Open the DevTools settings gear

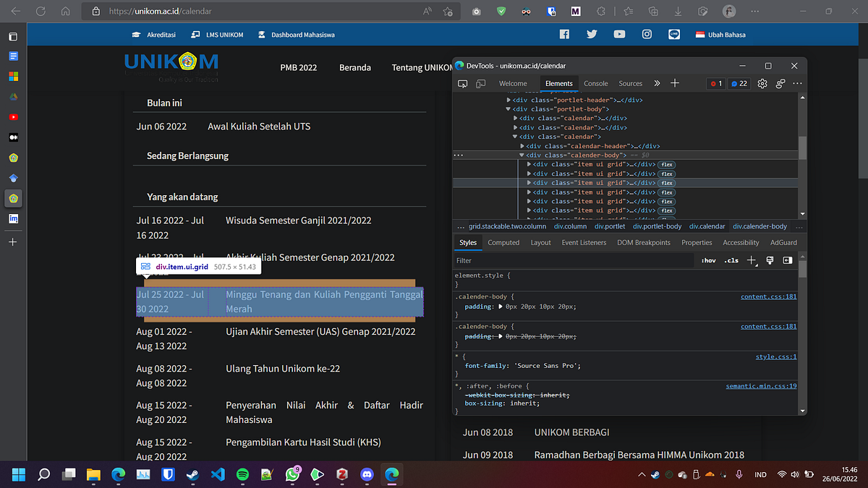click(x=762, y=83)
